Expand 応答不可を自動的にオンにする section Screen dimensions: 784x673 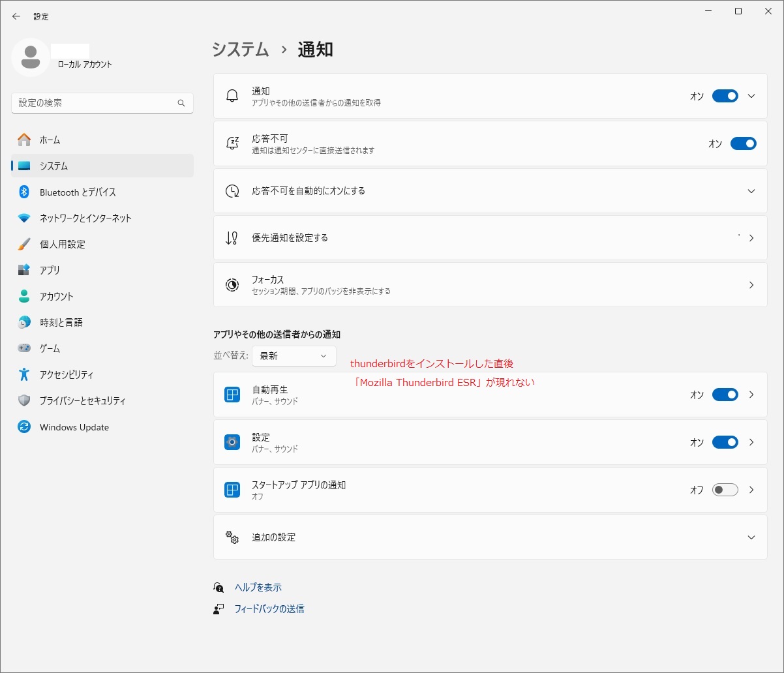751,191
